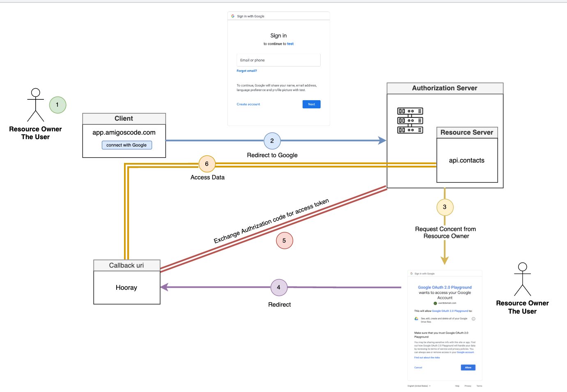Click the Help link below consent dialog
This screenshot has height=392, width=567.
coord(457,386)
